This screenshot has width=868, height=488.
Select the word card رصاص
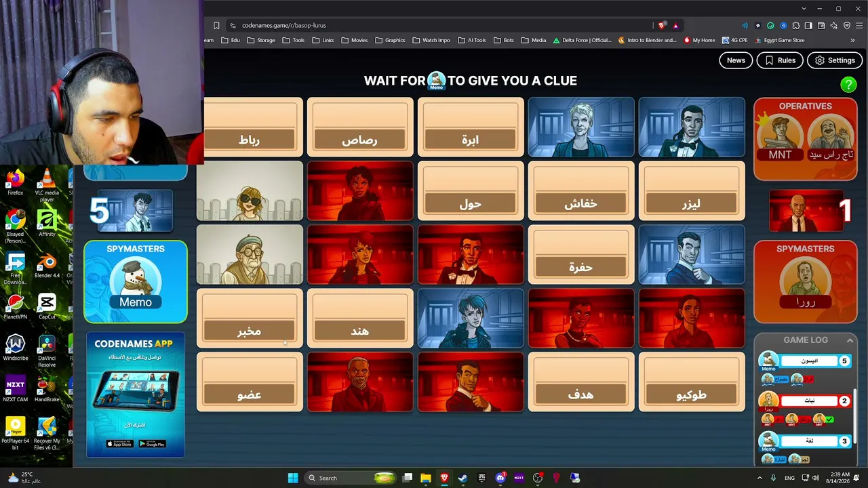pos(360,127)
